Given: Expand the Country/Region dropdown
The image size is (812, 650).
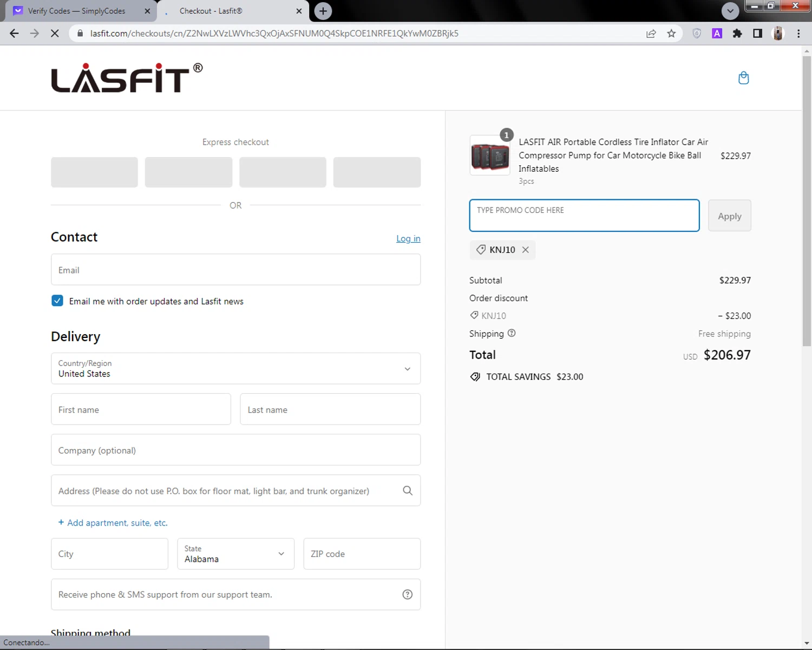Looking at the screenshot, I should pyautogui.click(x=235, y=369).
